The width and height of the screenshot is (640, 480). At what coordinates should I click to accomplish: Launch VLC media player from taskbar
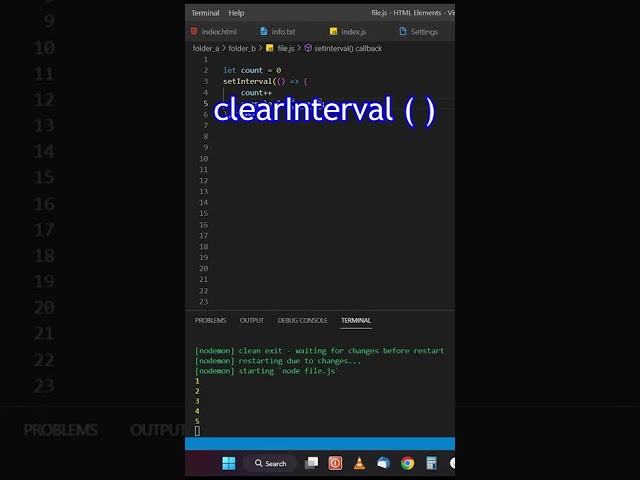pyautogui.click(x=359, y=463)
